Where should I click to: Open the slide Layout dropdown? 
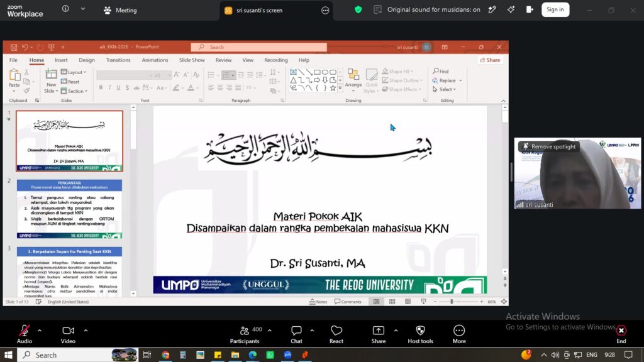pyautogui.click(x=74, y=72)
